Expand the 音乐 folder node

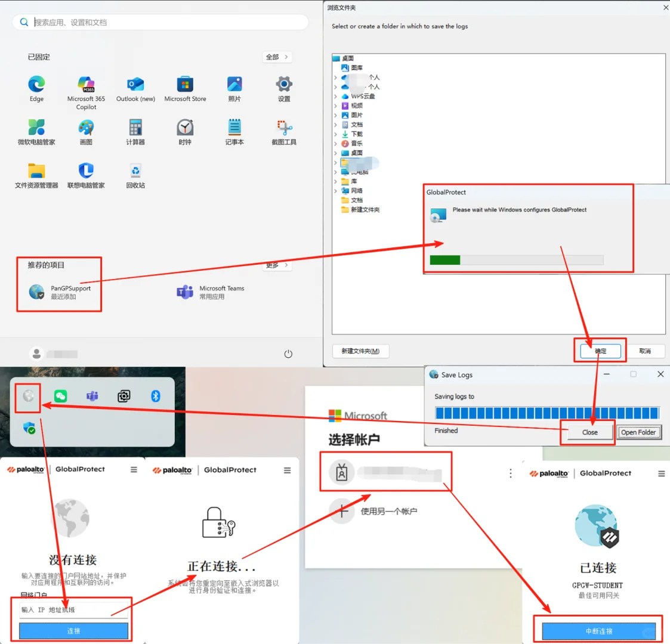click(335, 144)
